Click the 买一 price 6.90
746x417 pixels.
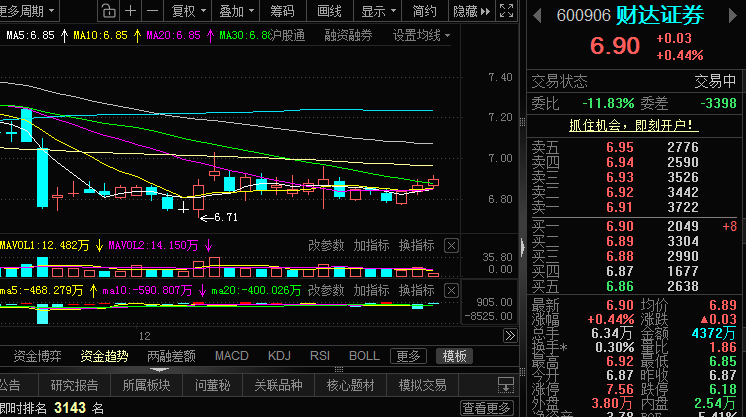(620, 226)
